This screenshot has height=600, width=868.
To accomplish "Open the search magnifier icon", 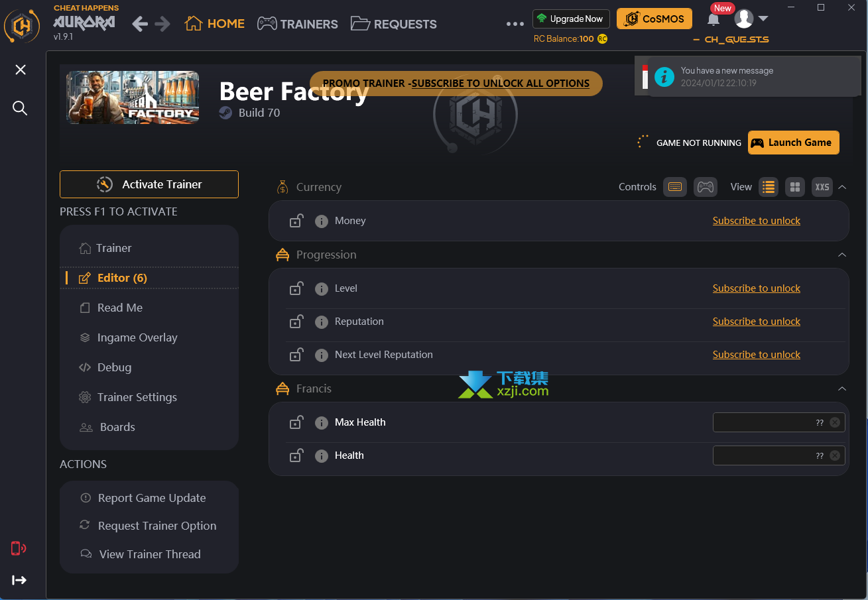I will pos(21,108).
